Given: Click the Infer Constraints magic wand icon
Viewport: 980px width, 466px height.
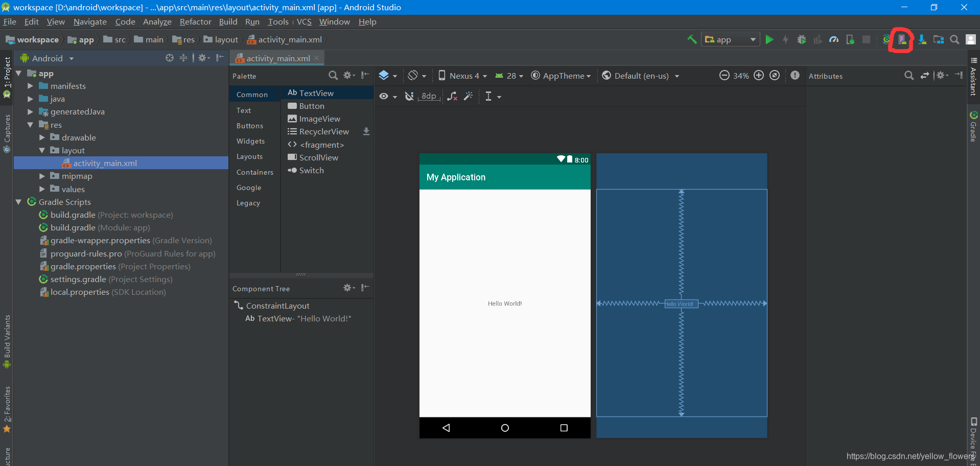Looking at the screenshot, I should pos(468,96).
